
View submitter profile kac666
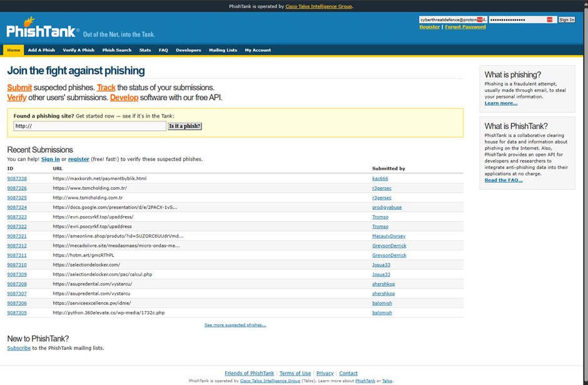(x=380, y=178)
